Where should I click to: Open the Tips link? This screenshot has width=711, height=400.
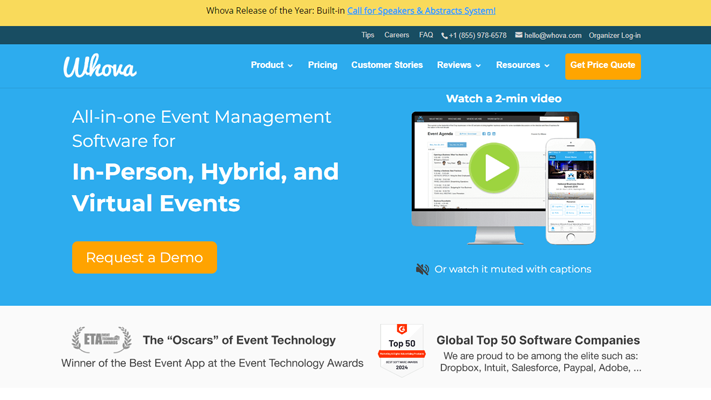click(x=368, y=35)
